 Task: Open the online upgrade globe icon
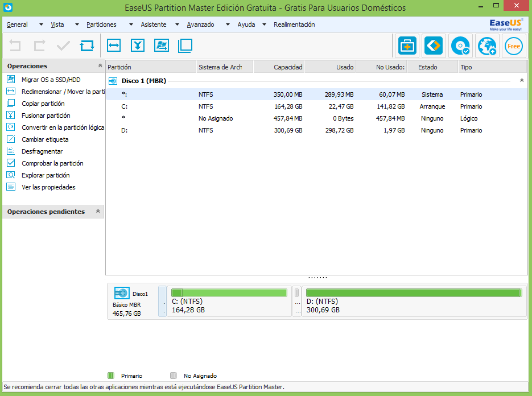point(486,46)
